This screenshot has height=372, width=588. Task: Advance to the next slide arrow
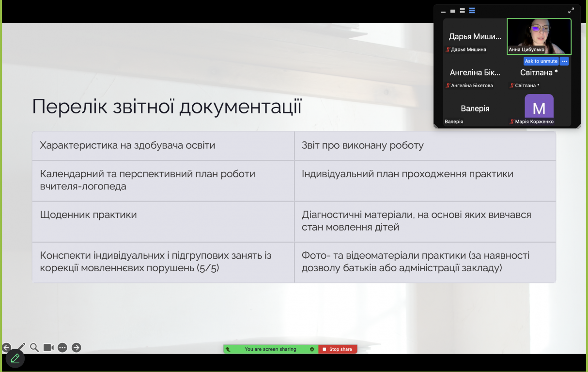(x=77, y=347)
